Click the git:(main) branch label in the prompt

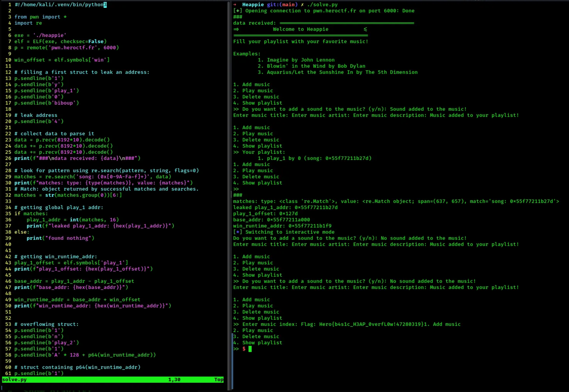point(282,5)
